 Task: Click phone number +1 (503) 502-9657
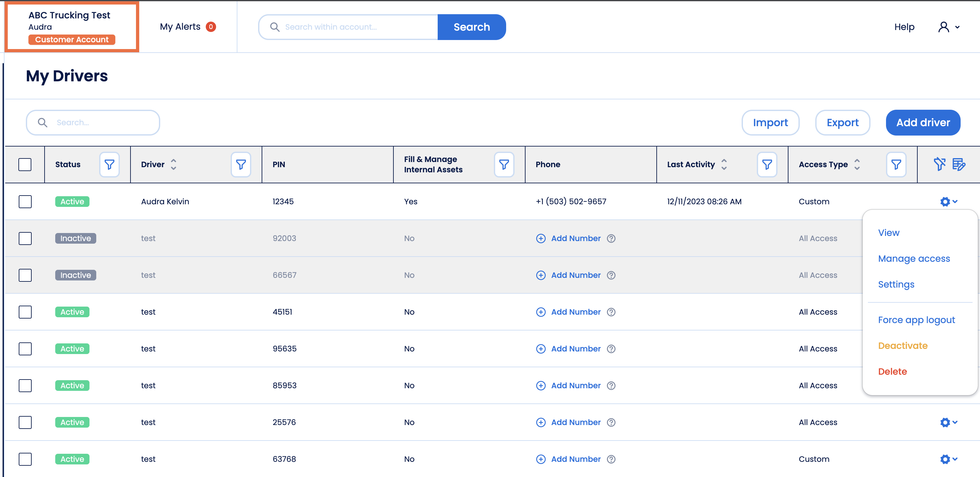571,201
